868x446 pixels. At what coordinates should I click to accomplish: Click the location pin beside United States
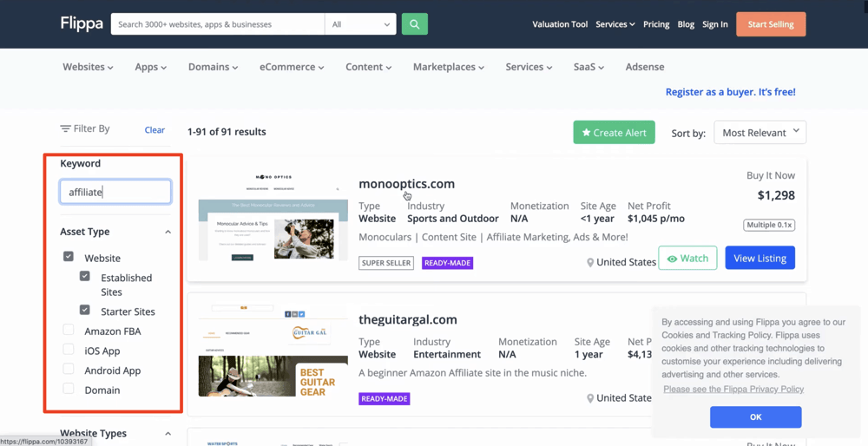(x=590, y=263)
